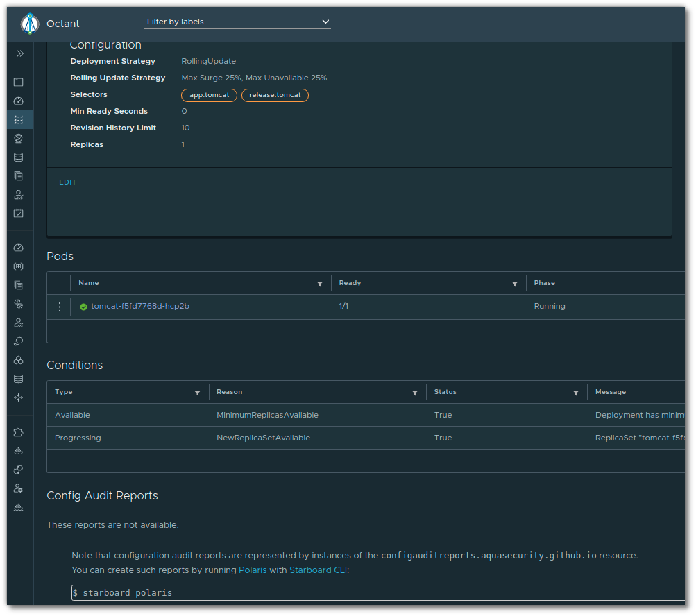The height and width of the screenshot is (616, 696).
Task: Open the user-with-gear sidebar icon
Action: (18, 488)
